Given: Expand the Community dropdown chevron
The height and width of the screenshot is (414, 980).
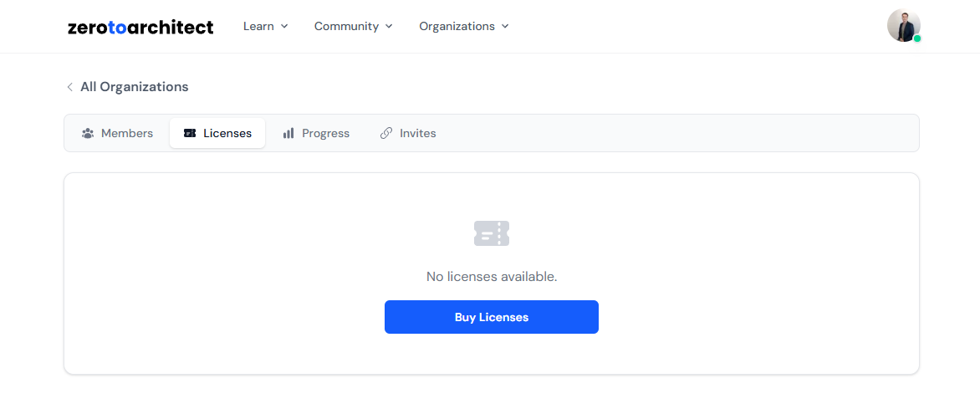Looking at the screenshot, I should click(389, 27).
